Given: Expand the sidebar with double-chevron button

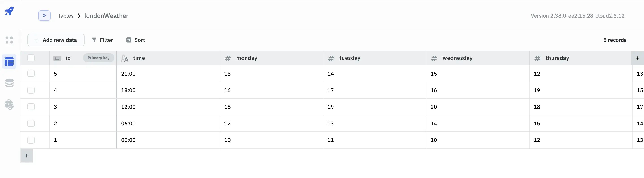Looking at the screenshot, I should tap(44, 15).
